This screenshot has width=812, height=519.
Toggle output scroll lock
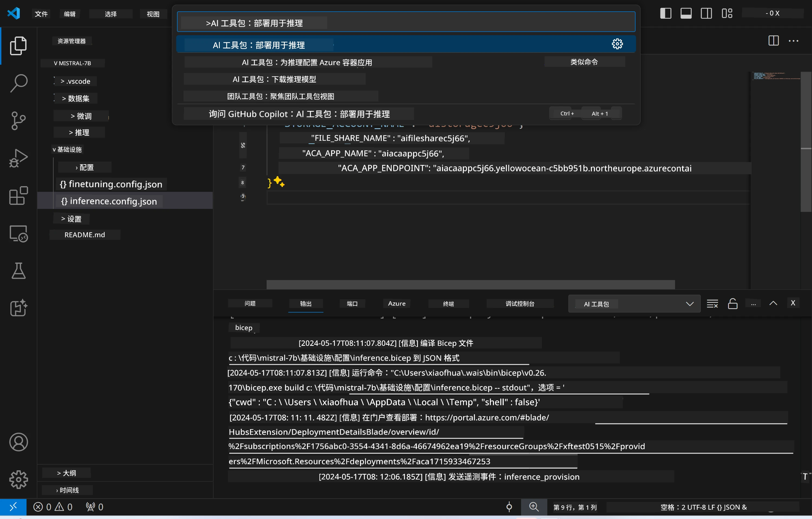click(732, 304)
